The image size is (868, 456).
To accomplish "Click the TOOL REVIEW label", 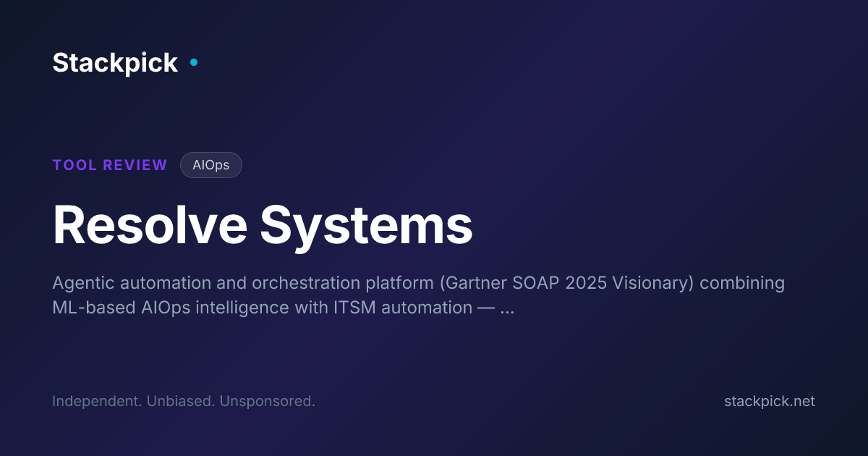I will pos(110,165).
